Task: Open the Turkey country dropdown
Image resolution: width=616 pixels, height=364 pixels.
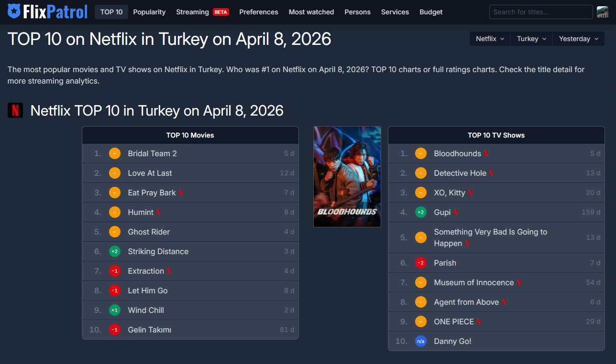Action: (531, 39)
